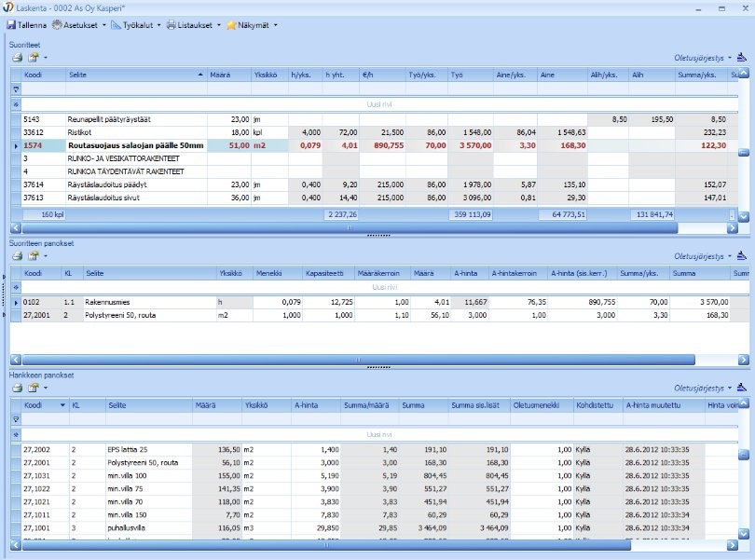This screenshot has width=755, height=560.
Task: Open the Näkymät star menu
Action: tap(252, 25)
